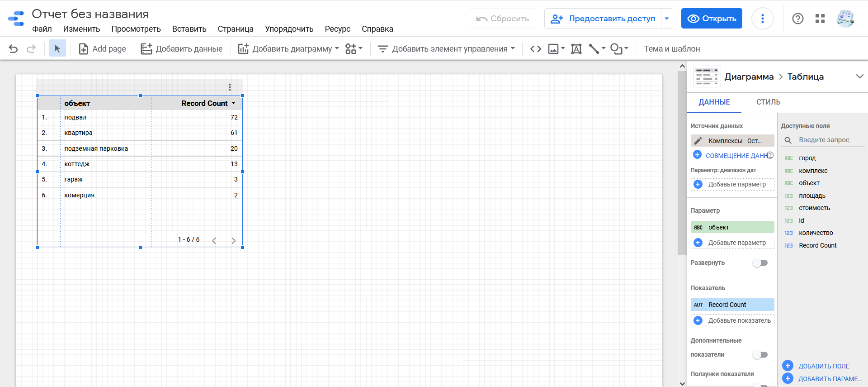Click the table chart type thumbnail icon
This screenshot has height=387, width=868.
pyautogui.click(x=707, y=76)
